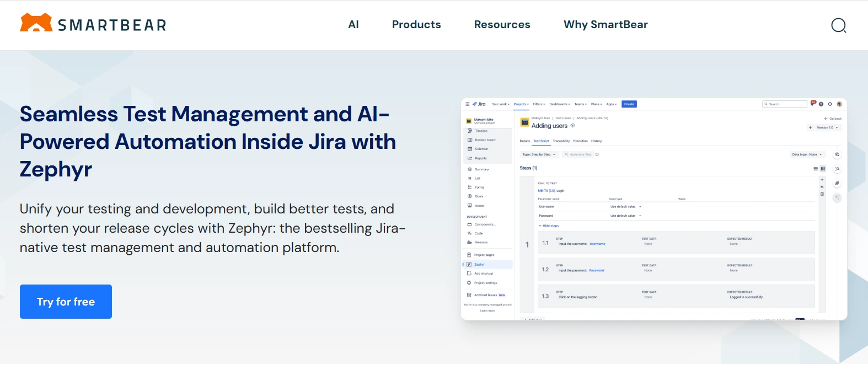This screenshot has height=386, width=868.
Task: Open Jira notifications with the 9+ badge
Action: click(813, 103)
